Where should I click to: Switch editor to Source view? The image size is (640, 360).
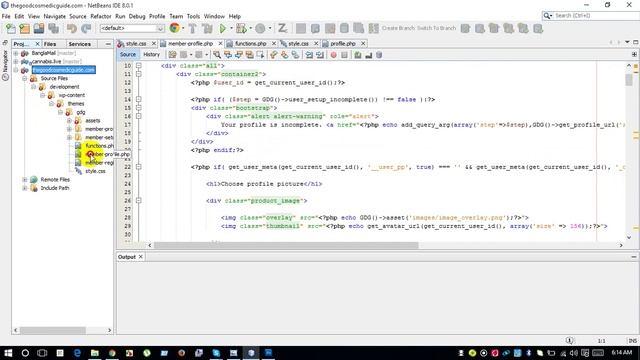(128, 54)
